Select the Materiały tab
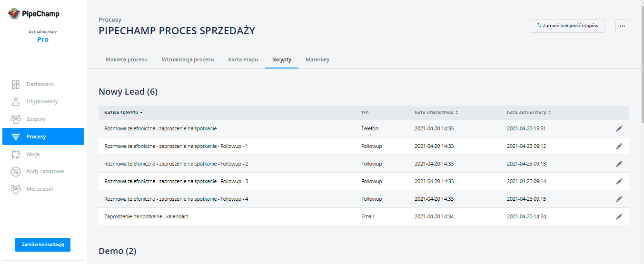Screen dimensions: 644x264 317,60
